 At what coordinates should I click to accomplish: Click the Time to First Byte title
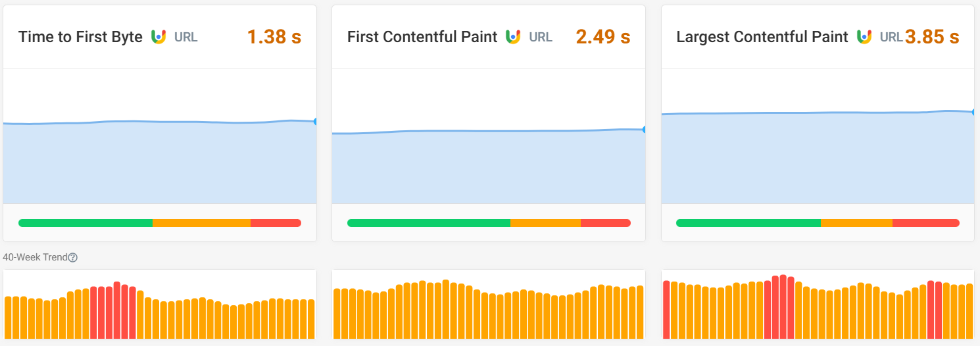[80, 37]
